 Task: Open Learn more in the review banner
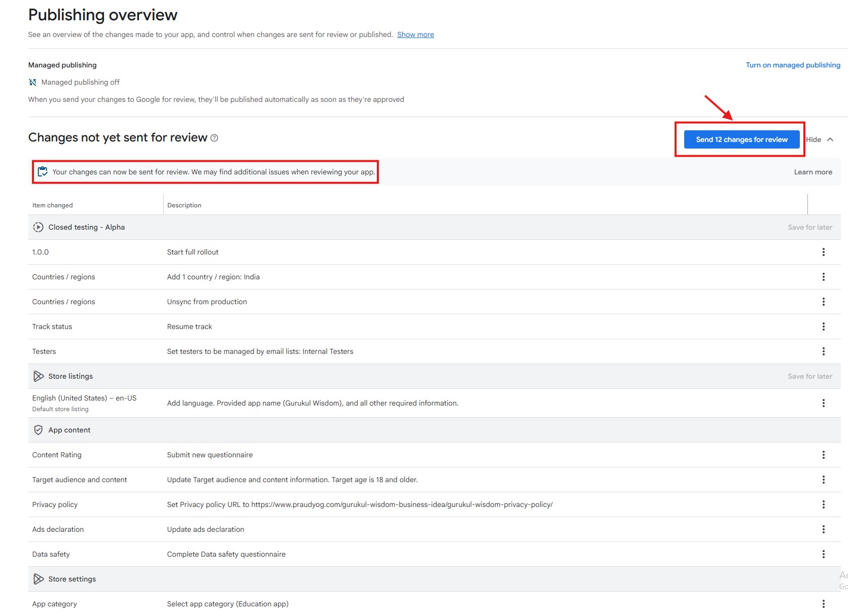coord(813,172)
